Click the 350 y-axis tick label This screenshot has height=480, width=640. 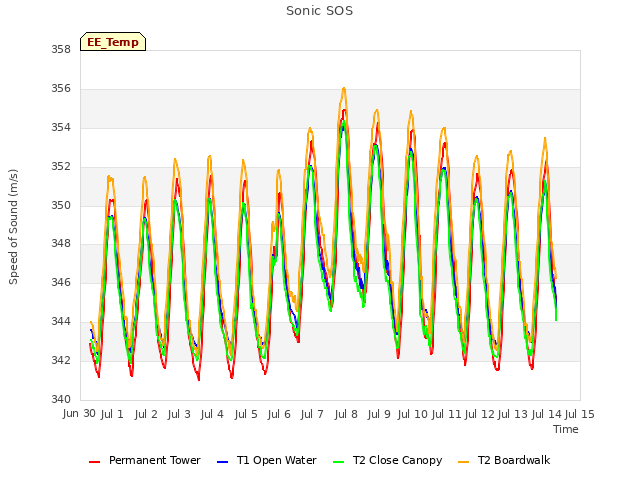[x=61, y=205]
